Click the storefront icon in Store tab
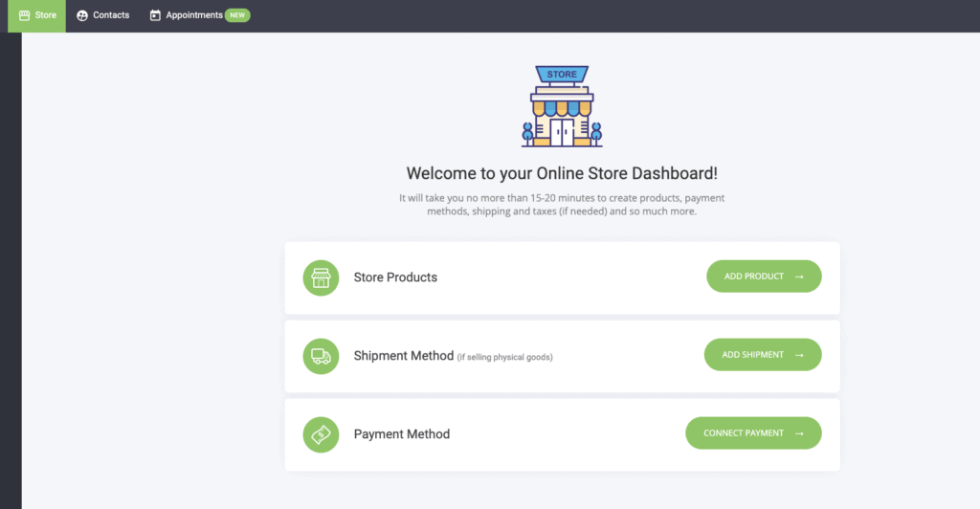Image resolution: width=980 pixels, height=509 pixels. click(24, 15)
